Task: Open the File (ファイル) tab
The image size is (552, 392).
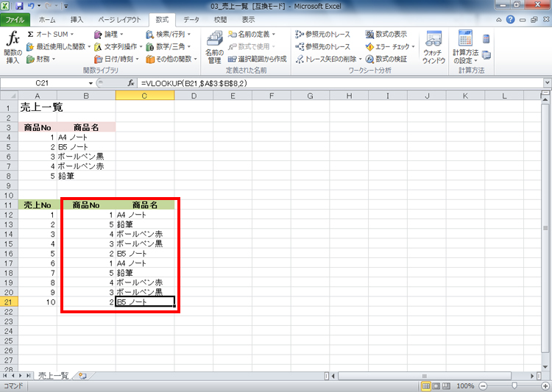Action: click(15, 20)
